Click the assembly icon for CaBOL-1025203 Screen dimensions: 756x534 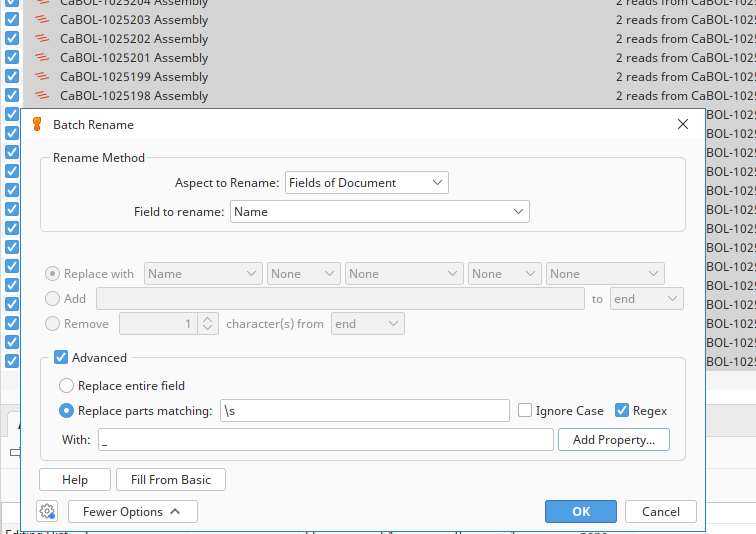(42, 20)
